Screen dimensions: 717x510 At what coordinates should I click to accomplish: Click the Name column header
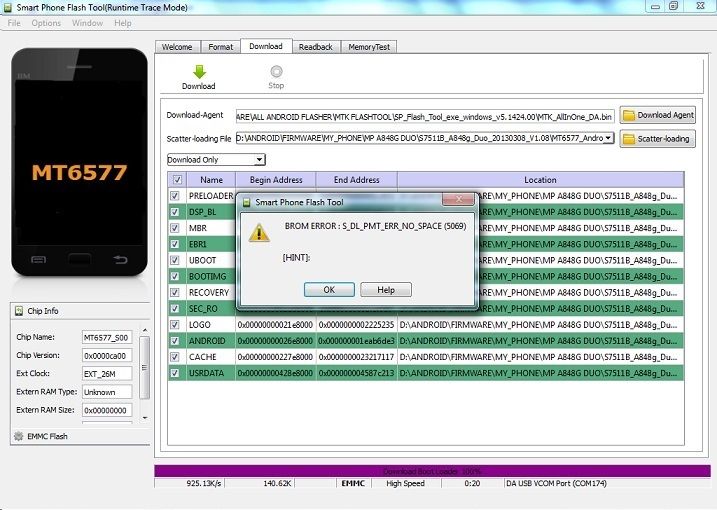point(211,180)
